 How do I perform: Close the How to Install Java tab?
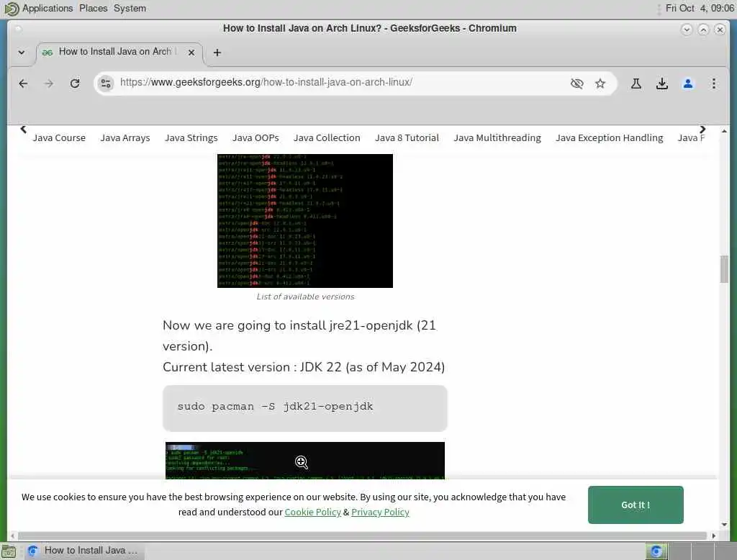click(191, 53)
